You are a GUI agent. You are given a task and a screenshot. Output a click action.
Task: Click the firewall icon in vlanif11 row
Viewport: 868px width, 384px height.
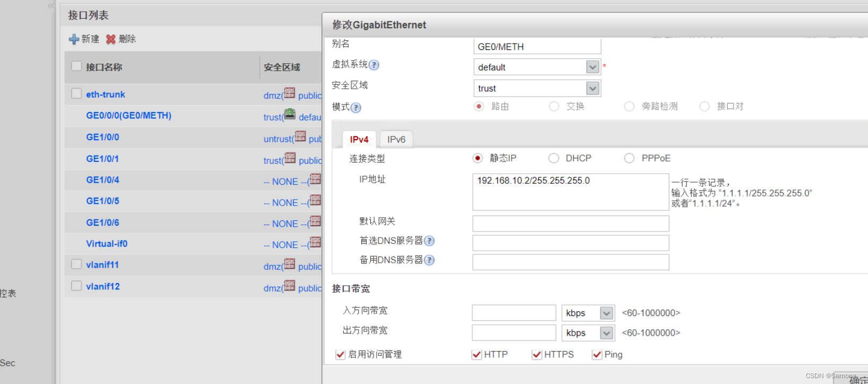pos(290,264)
